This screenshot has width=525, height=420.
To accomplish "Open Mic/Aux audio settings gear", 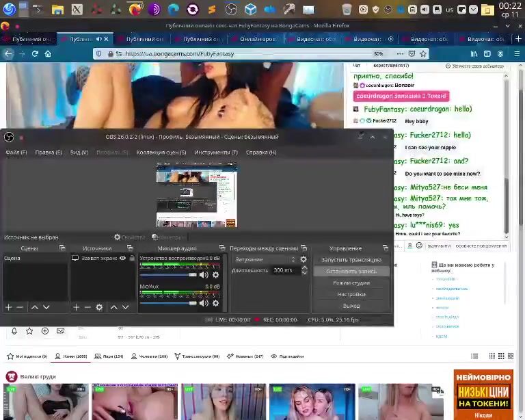I will coord(215,303).
